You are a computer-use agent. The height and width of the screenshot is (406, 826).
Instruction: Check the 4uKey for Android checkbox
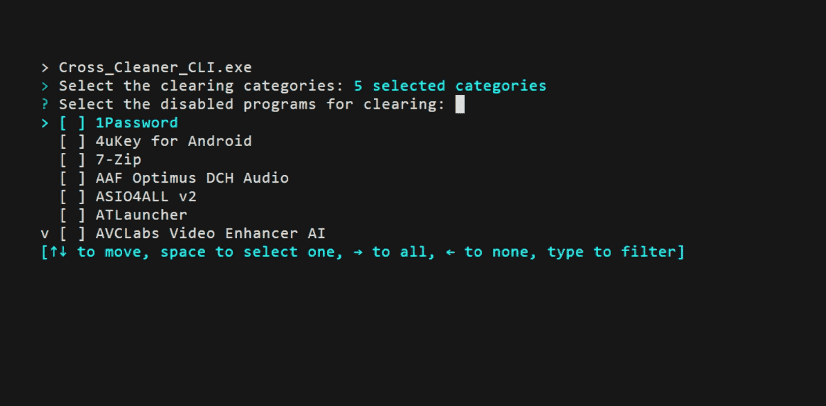72,142
